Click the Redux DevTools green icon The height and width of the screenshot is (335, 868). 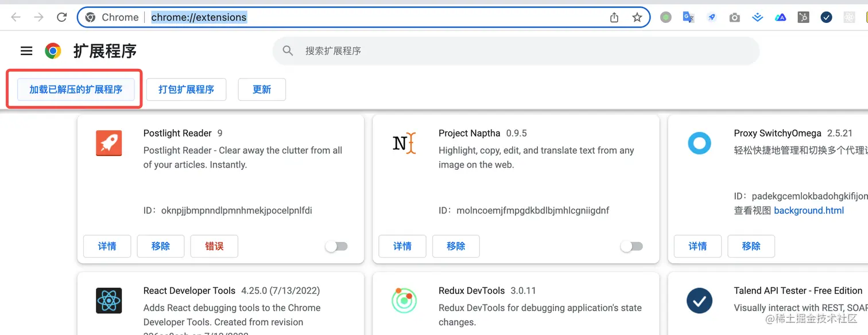[404, 301]
